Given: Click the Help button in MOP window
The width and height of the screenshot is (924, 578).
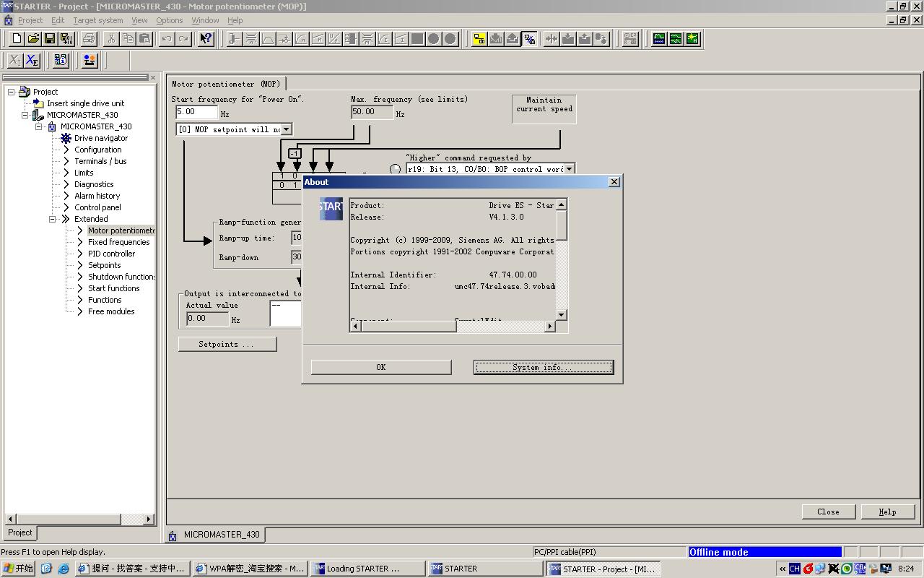Looking at the screenshot, I should tap(888, 512).
